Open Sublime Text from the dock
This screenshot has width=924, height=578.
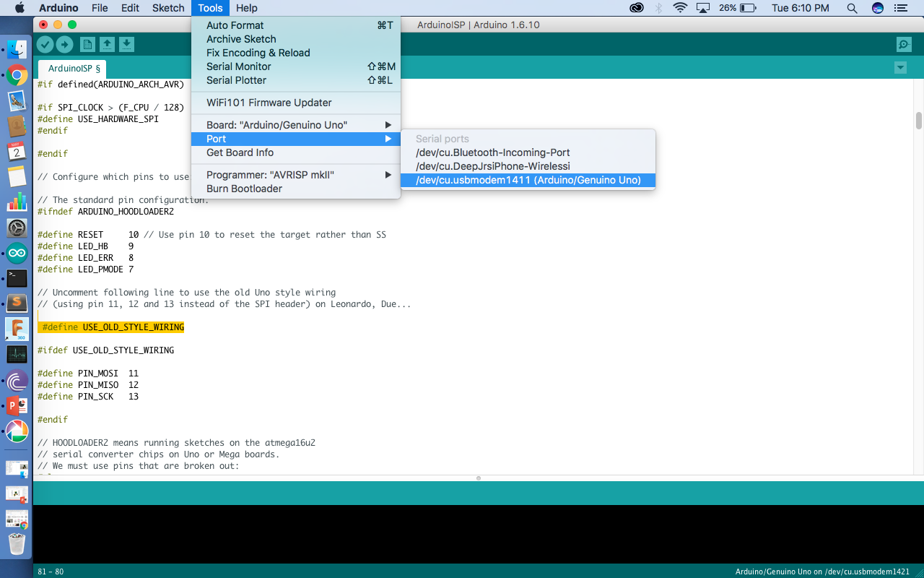pos(17,303)
